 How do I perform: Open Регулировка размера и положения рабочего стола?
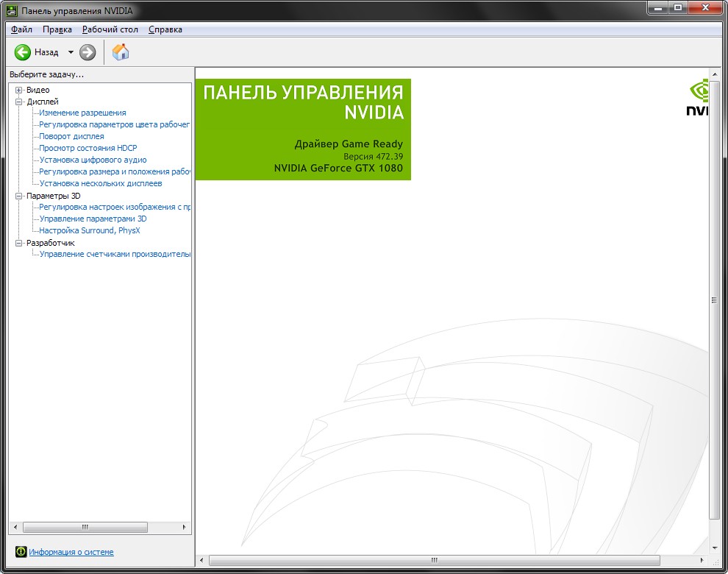click(115, 171)
